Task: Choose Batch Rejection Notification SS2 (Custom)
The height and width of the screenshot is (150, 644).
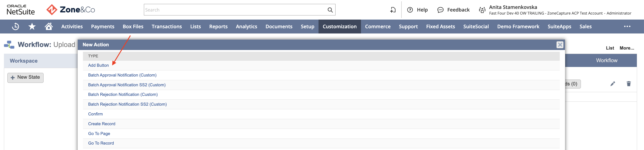Action: pos(127,104)
